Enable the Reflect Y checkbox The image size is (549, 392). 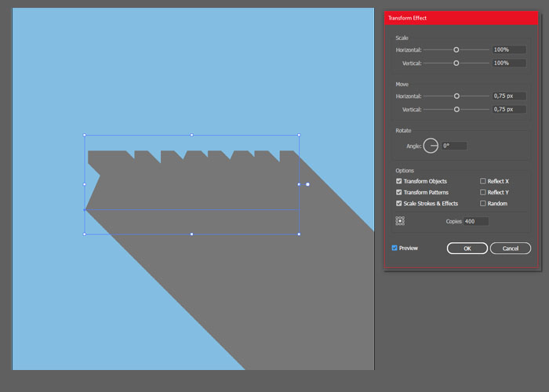point(483,192)
